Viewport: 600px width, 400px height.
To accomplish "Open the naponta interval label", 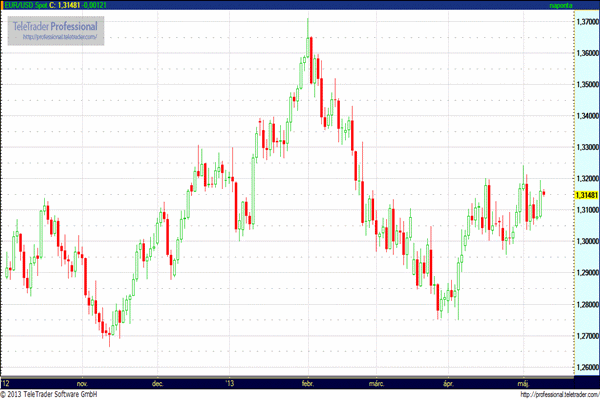I will tap(563, 6).
